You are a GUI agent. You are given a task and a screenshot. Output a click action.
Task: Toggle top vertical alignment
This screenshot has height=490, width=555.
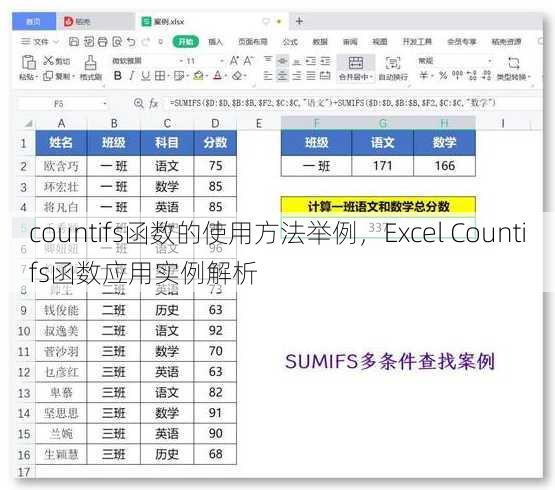click(x=268, y=61)
